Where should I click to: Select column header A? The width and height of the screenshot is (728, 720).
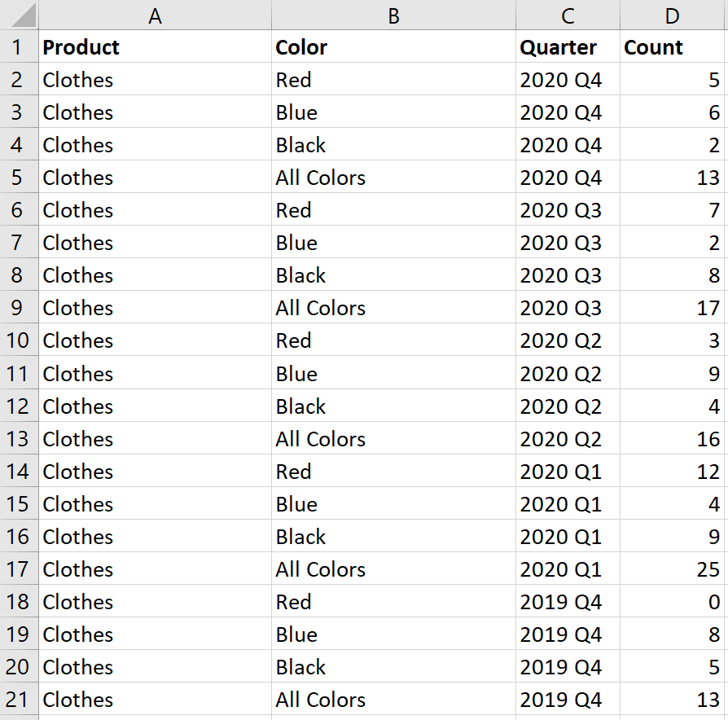[x=155, y=15]
